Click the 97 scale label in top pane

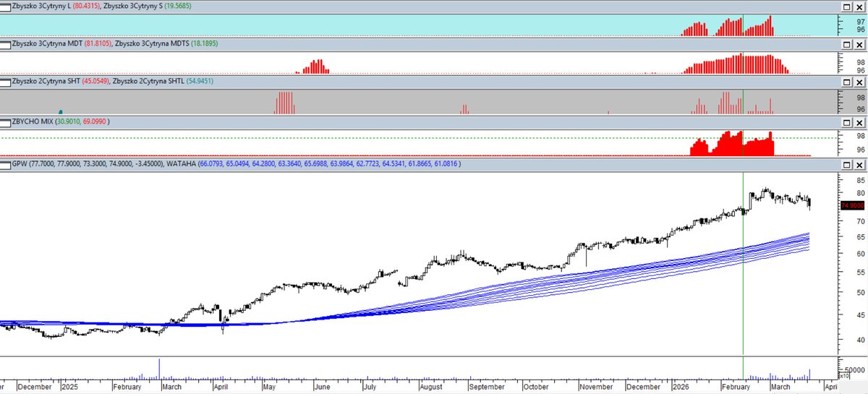pos(861,22)
